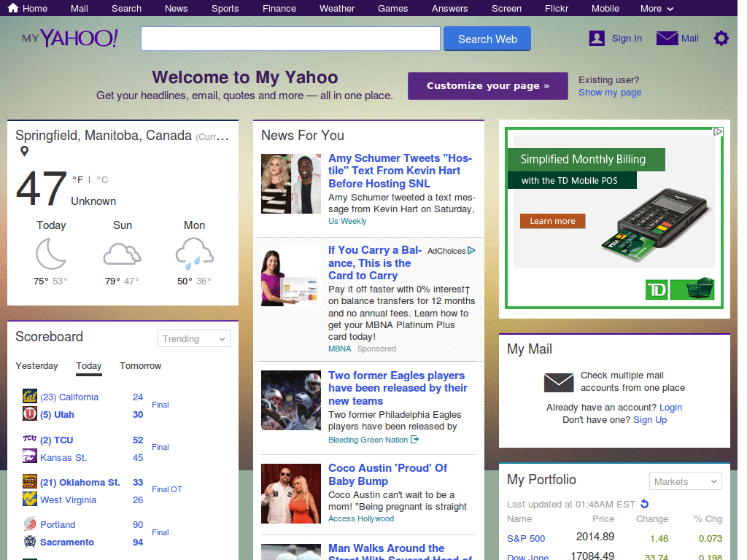Screen dimensions: 747x560
Task: Open Games in the top navigation
Action: click(392, 9)
